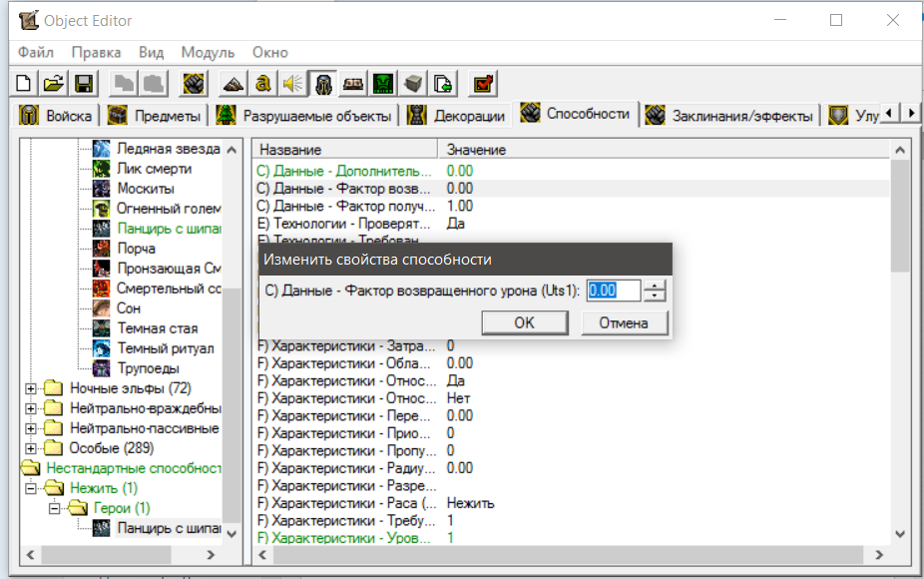Click the Test Map checkmark icon

[483, 83]
